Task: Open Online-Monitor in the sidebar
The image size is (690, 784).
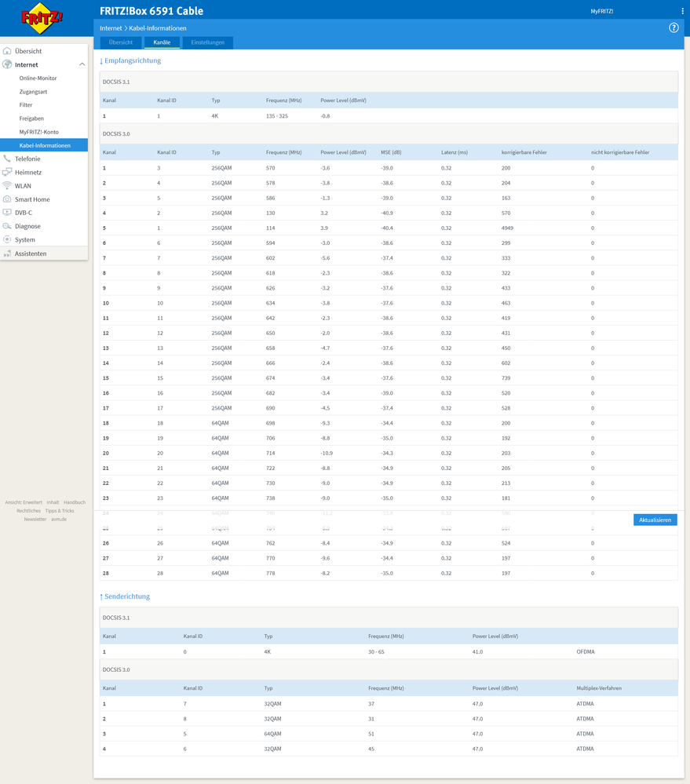Action: coord(38,78)
